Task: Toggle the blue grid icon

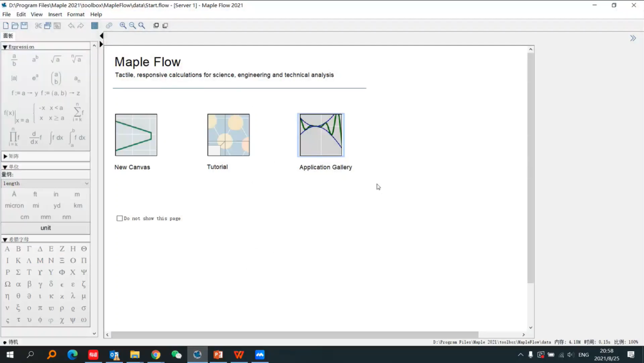Action: click(94, 25)
